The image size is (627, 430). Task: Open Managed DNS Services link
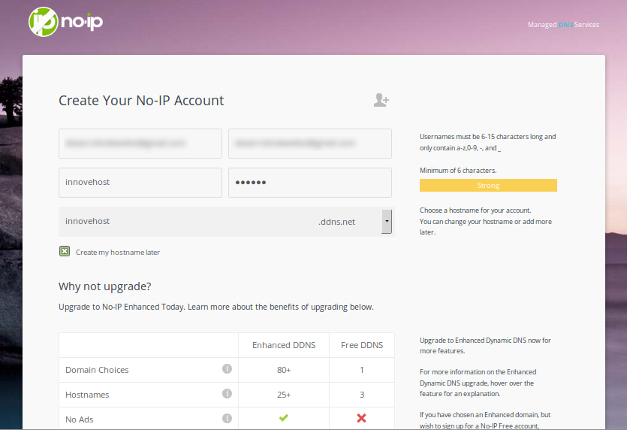pyautogui.click(x=563, y=24)
